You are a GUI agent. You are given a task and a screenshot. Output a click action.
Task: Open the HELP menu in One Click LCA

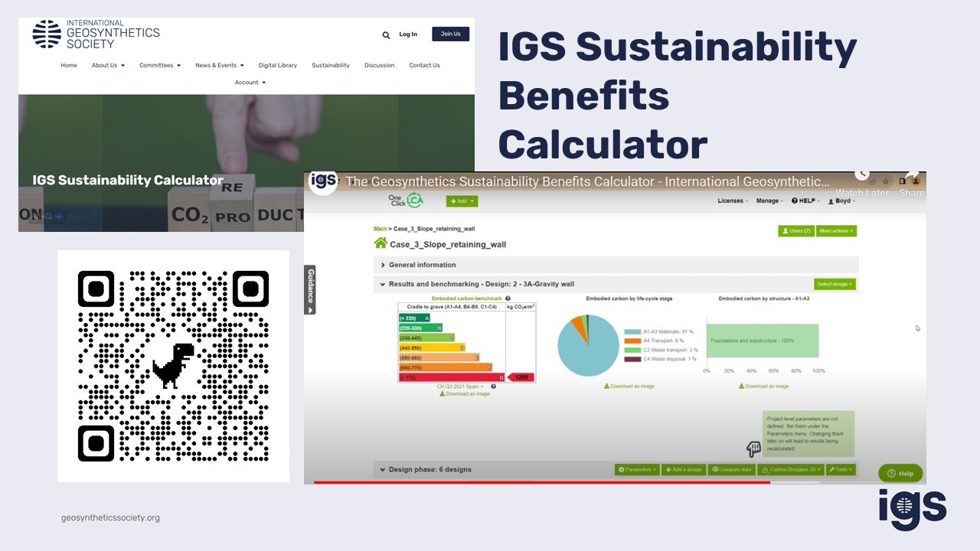click(805, 201)
